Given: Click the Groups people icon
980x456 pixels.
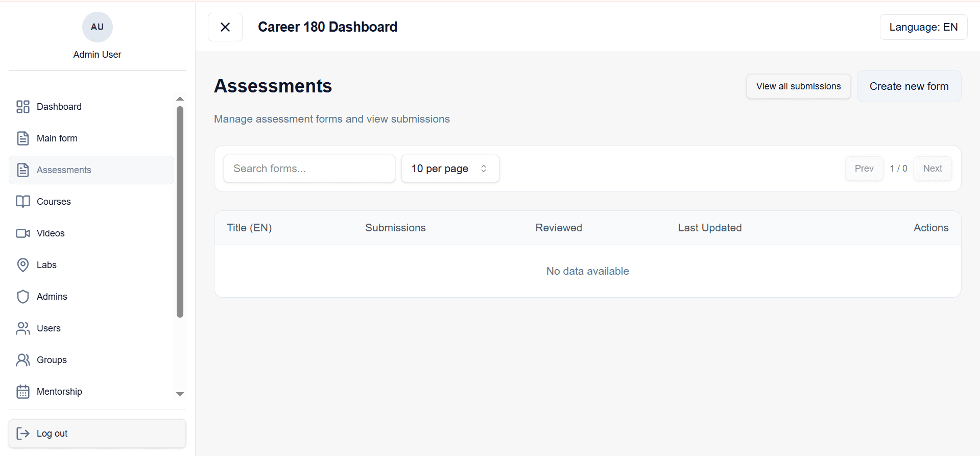Looking at the screenshot, I should tap(23, 360).
